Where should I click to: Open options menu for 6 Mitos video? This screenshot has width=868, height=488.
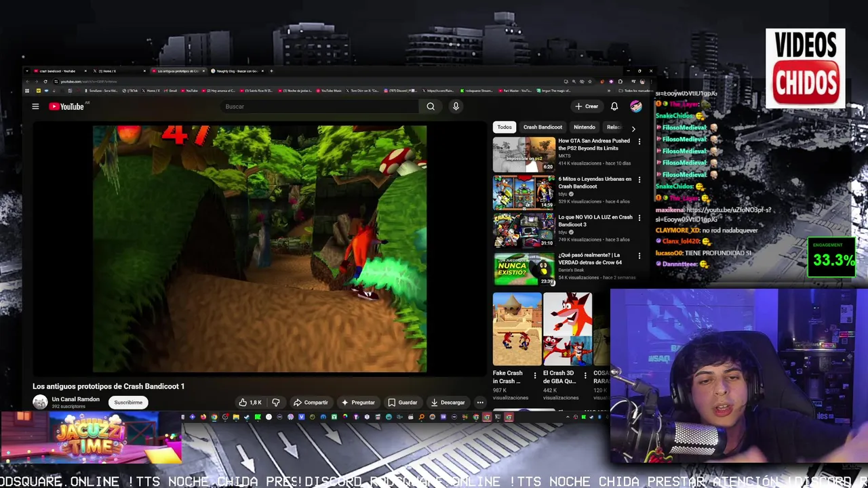(639, 180)
